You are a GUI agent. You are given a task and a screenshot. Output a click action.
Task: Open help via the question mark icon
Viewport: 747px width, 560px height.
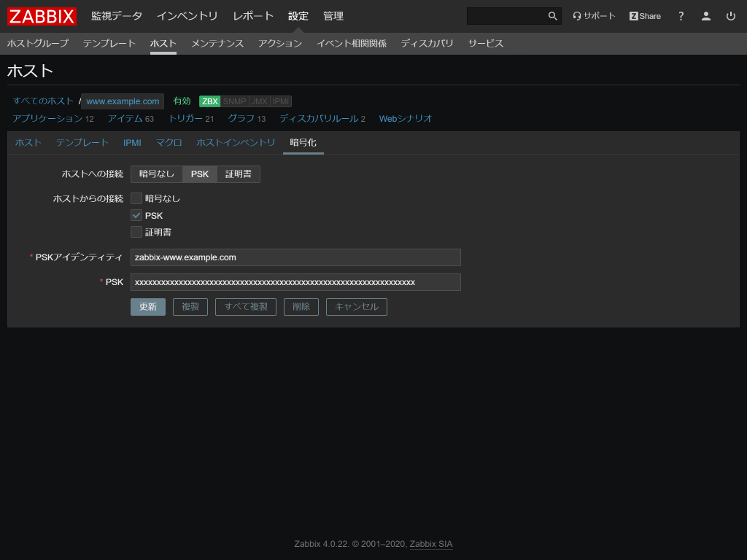click(681, 16)
